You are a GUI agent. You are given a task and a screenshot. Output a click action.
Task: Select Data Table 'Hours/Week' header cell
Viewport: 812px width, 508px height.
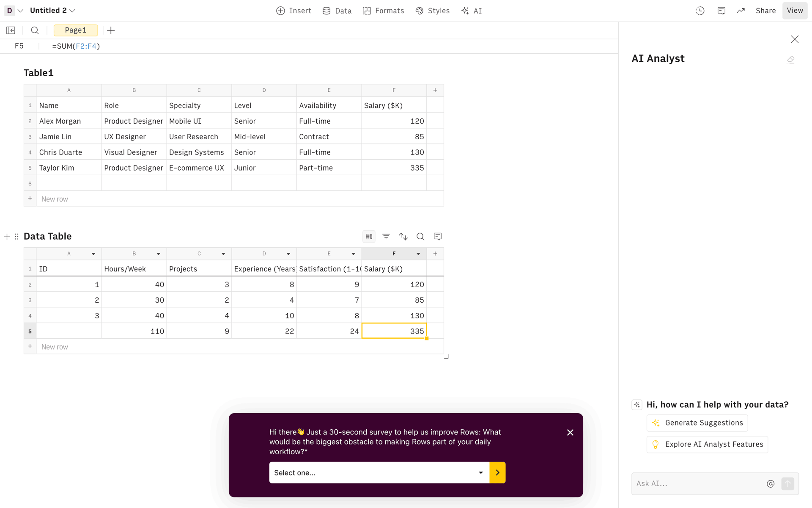coord(134,269)
